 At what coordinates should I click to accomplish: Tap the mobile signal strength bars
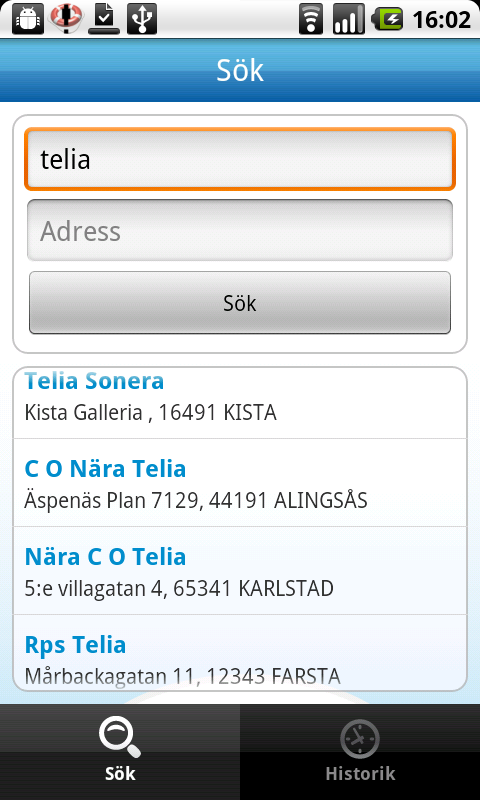[349, 19]
